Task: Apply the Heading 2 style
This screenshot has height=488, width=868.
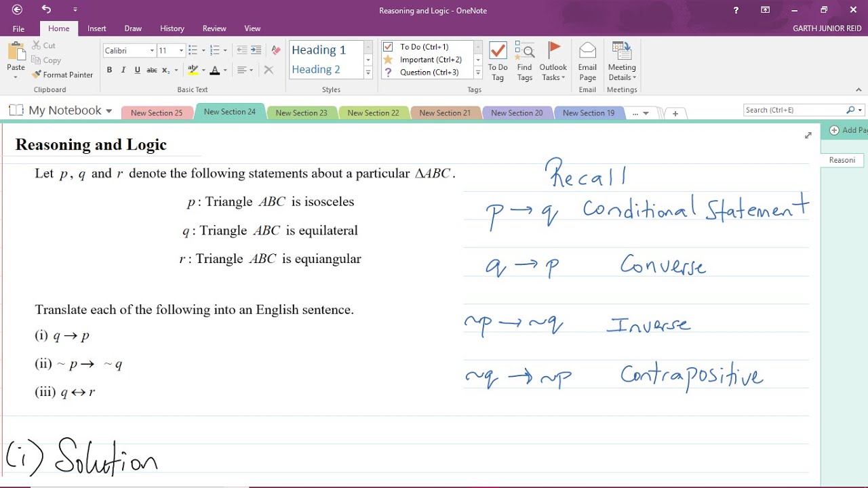Action: [x=316, y=69]
